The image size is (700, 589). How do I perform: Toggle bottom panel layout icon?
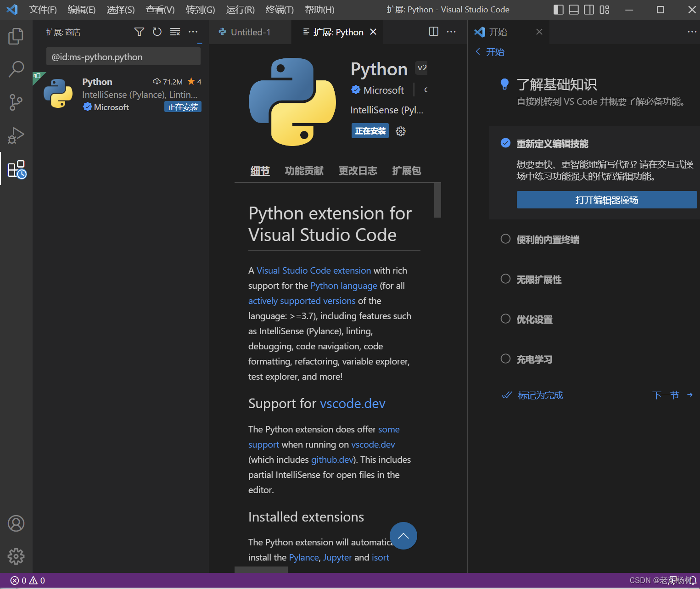coord(574,10)
